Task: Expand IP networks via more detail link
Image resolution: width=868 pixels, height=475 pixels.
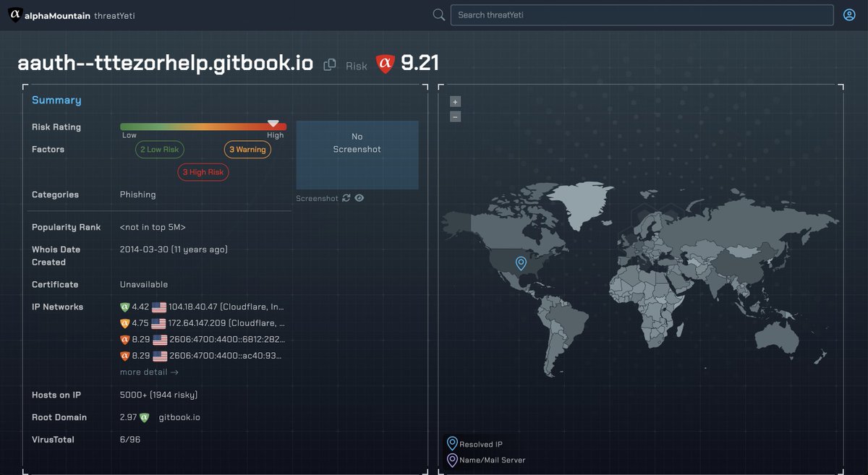Action: [149, 372]
